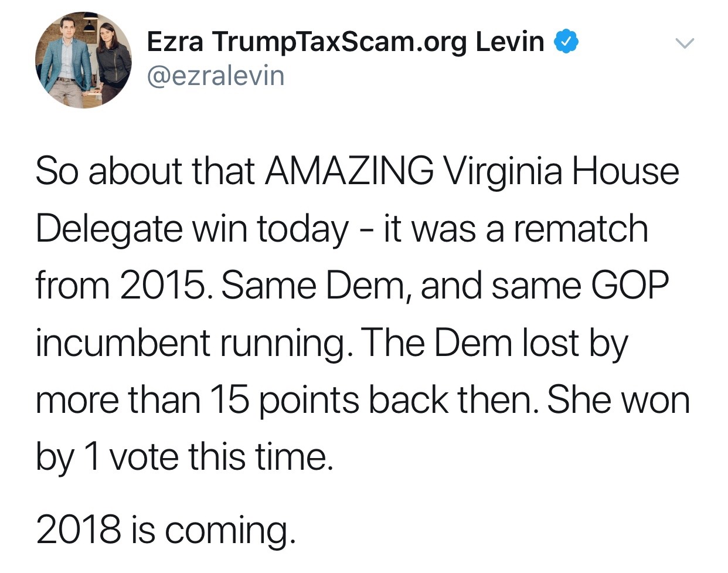This screenshot has height=573, width=728.
Task: Click the word "rematch" in the tweet
Action: (581, 229)
